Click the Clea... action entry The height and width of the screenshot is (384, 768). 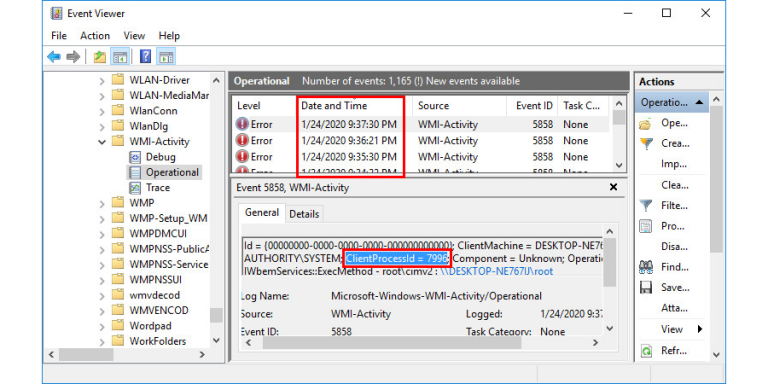674,185
